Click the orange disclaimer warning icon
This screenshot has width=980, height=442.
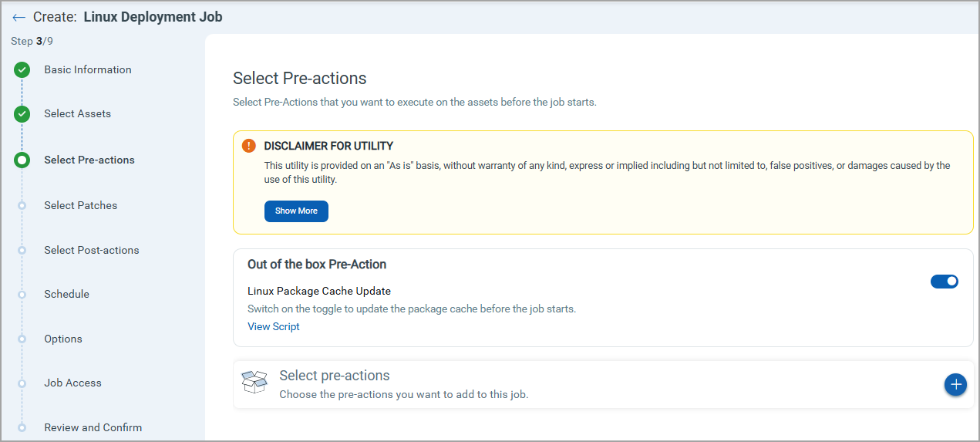click(x=248, y=146)
